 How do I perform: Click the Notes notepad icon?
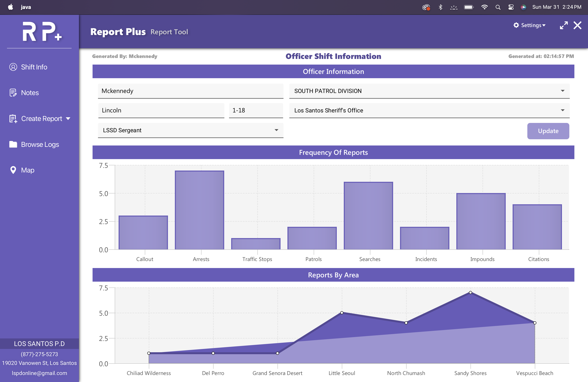pyautogui.click(x=13, y=93)
